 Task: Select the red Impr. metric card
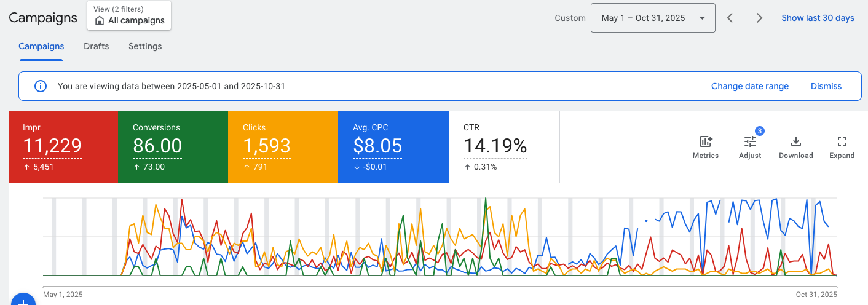[63, 147]
